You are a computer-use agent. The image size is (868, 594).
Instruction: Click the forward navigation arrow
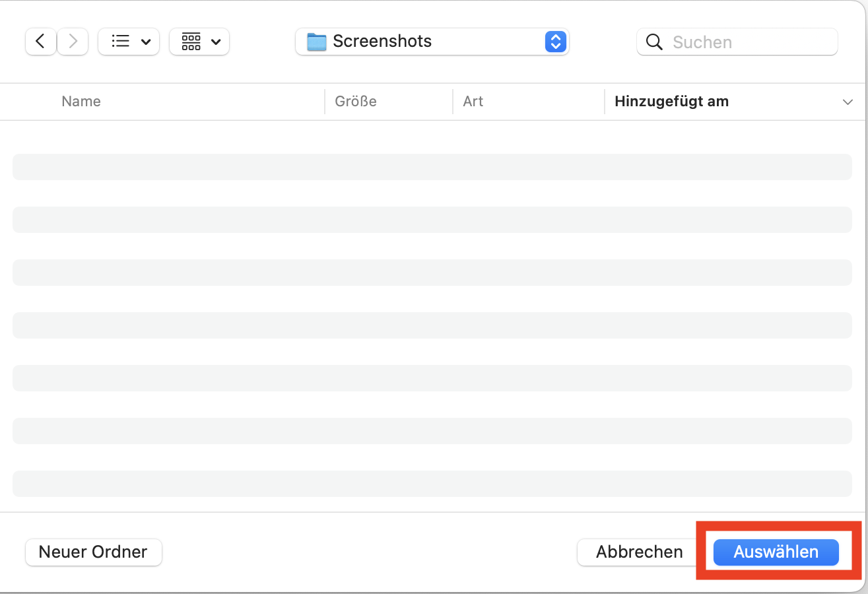tap(72, 41)
